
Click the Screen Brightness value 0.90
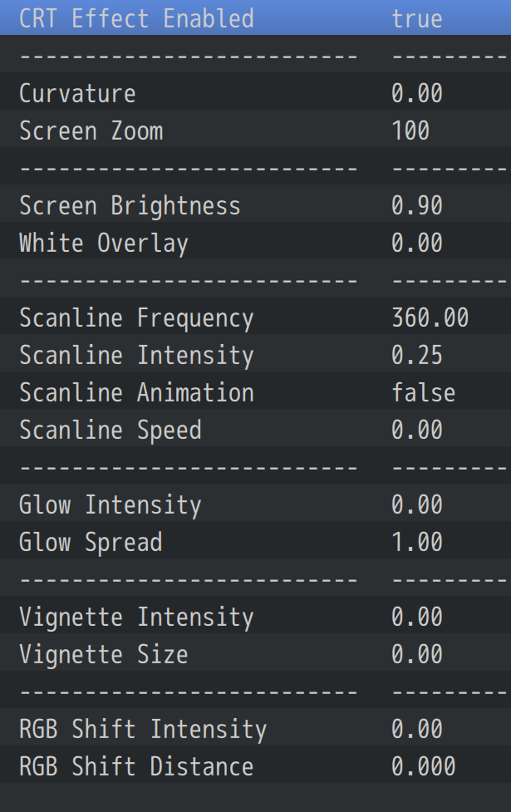point(417,205)
